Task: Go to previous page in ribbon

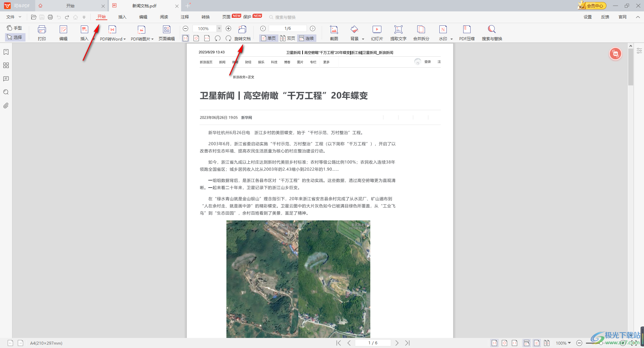Action: [263, 28]
